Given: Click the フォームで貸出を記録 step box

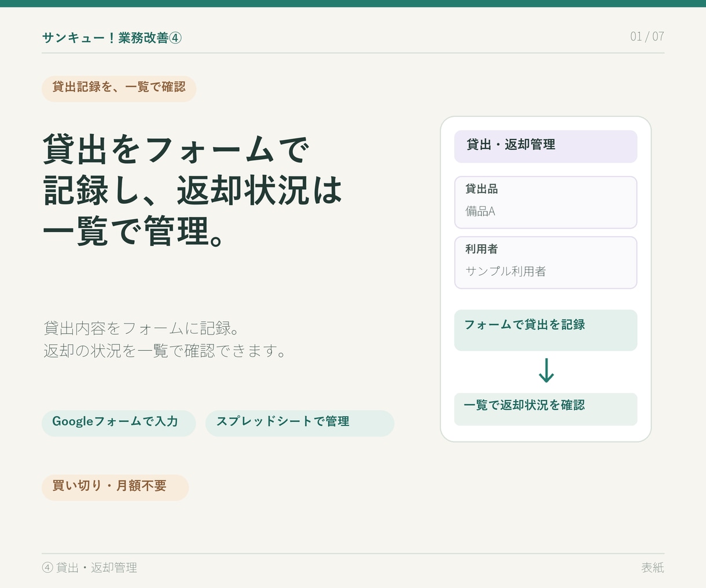Looking at the screenshot, I should click(546, 330).
